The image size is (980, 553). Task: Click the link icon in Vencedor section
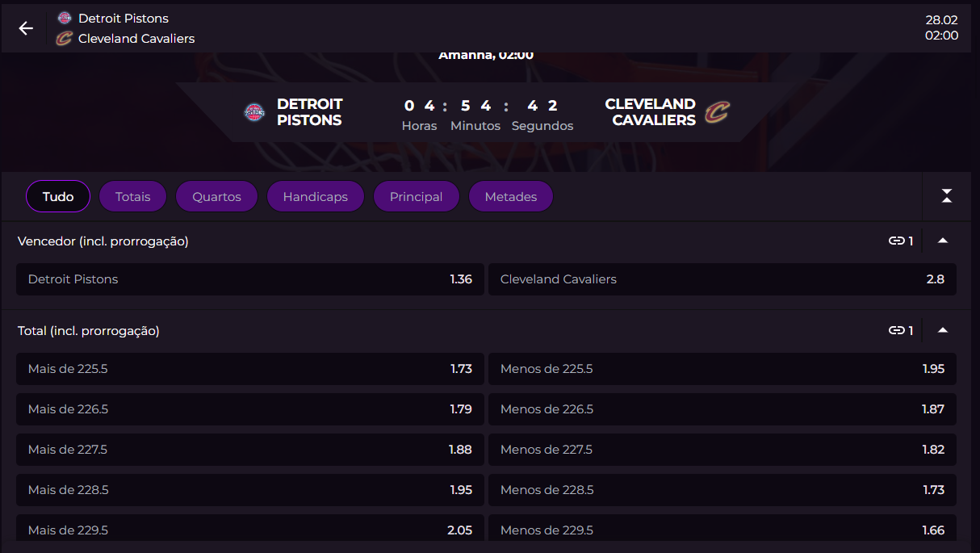(x=896, y=241)
